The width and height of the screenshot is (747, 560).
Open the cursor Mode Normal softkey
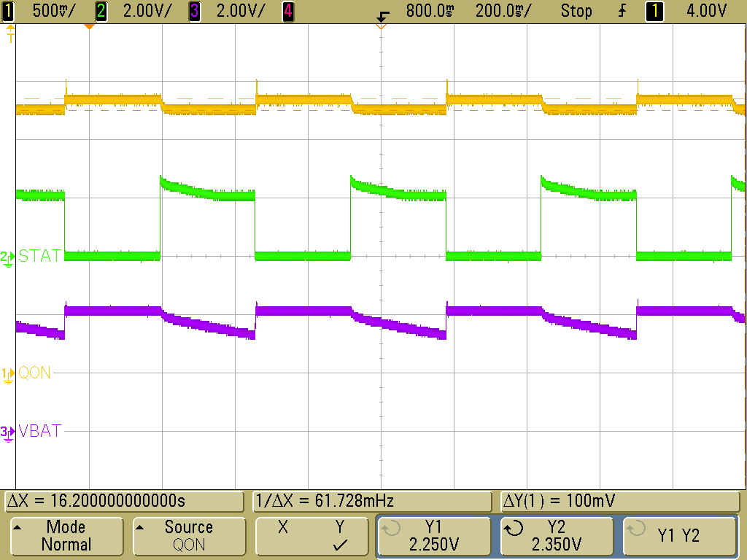coord(66,536)
